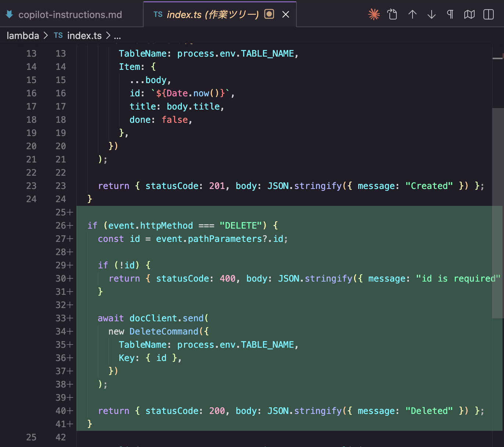Toggle the map icon in editor toolbar
504x447 pixels.
[x=469, y=14]
